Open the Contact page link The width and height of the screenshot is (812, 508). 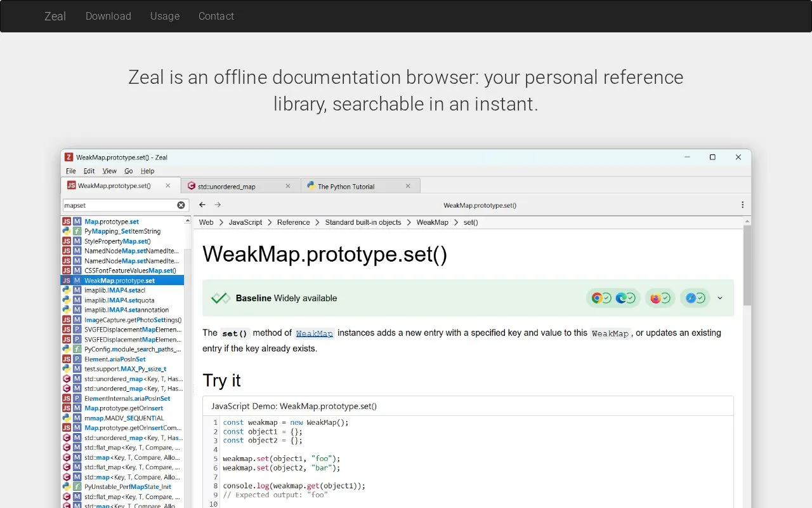(x=216, y=16)
